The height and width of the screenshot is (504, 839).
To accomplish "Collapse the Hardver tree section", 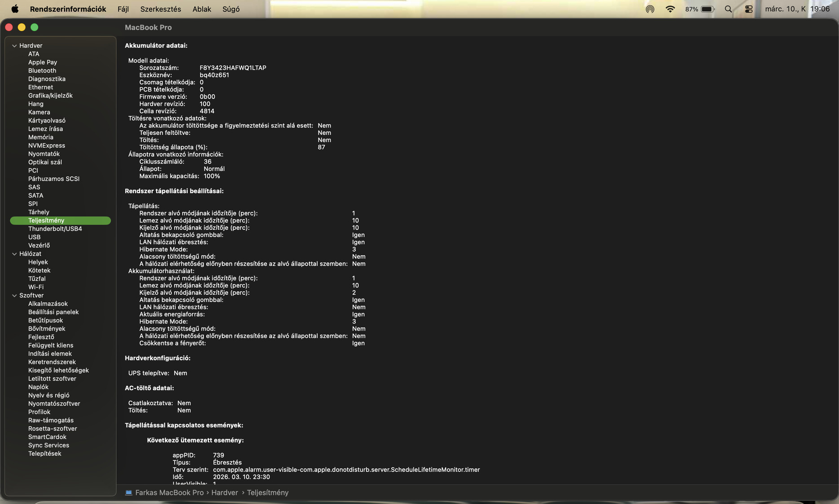I will (x=14, y=46).
